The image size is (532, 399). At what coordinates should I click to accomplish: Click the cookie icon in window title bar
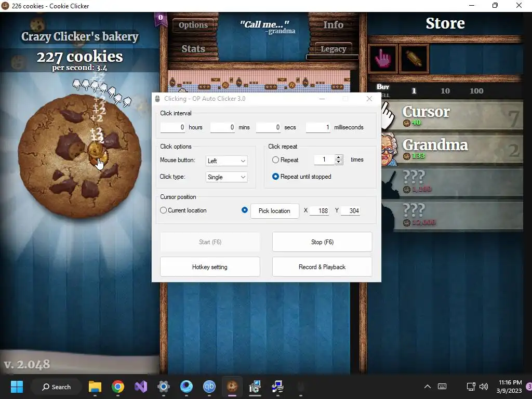pos(5,6)
